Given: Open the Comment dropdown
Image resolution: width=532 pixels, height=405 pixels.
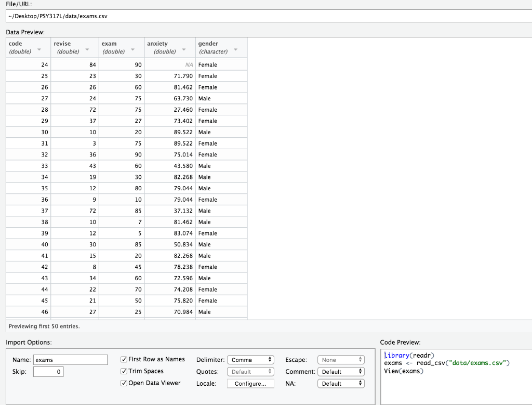Looking at the screenshot, I should click(x=341, y=371).
